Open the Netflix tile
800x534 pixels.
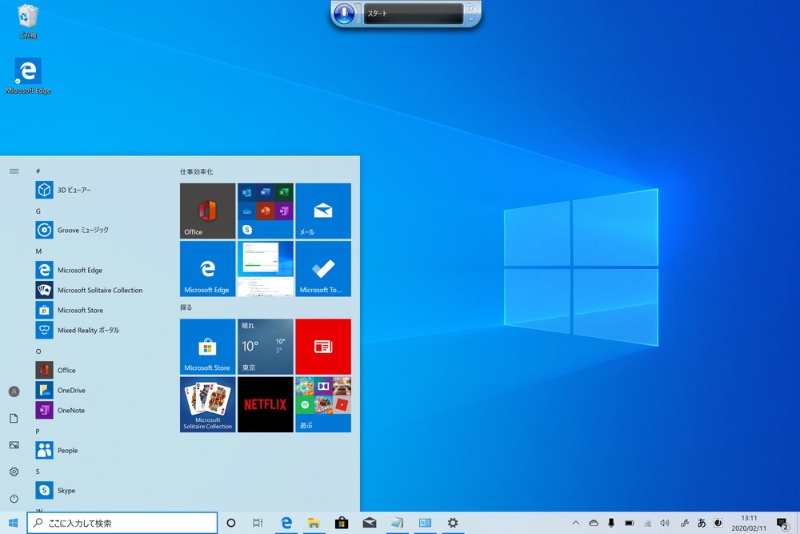(265, 404)
